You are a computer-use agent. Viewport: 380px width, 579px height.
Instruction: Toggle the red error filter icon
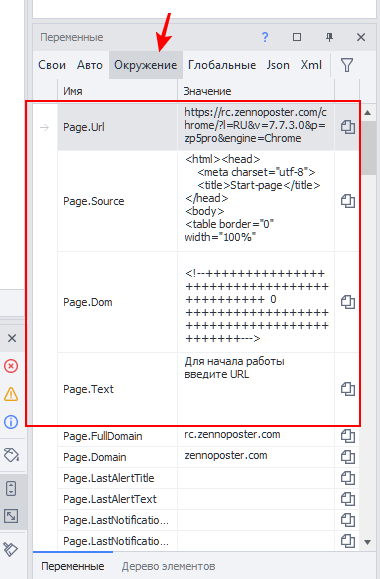pyautogui.click(x=11, y=366)
